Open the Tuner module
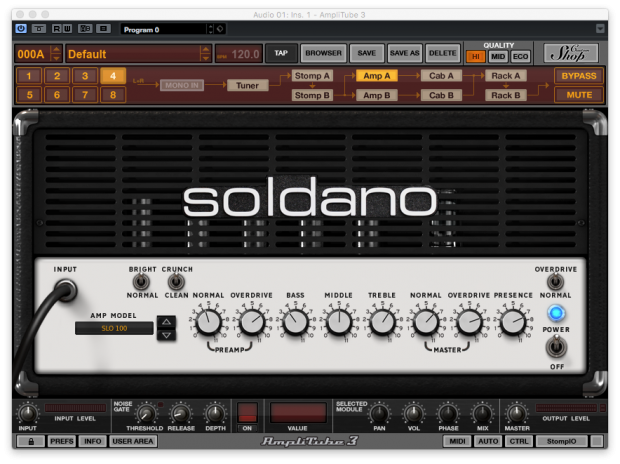This screenshot has height=464, width=620. click(x=248, y=85)
